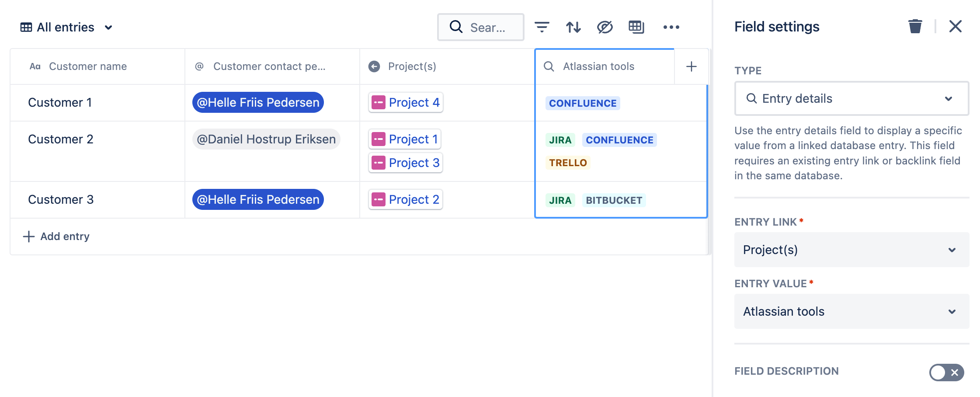Click the magnifier icon in Atlassian tools header
Viewport: 980px width, 397px height.
(x=549, y=66)
